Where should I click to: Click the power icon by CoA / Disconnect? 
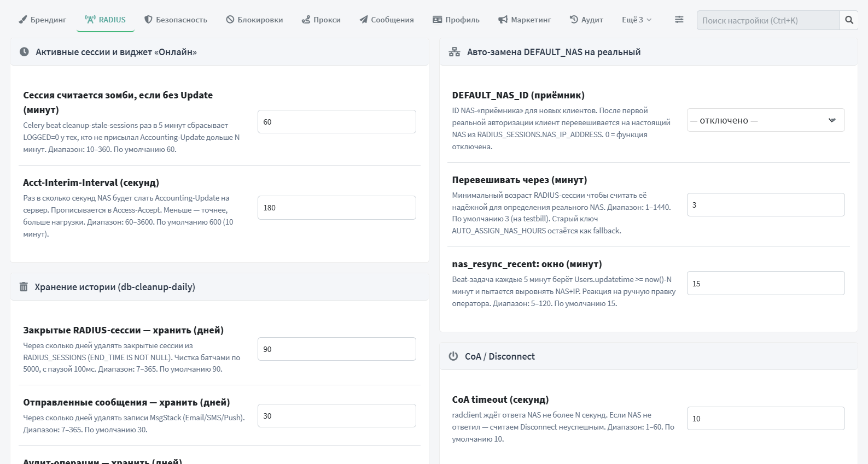(x=453, y=356)
